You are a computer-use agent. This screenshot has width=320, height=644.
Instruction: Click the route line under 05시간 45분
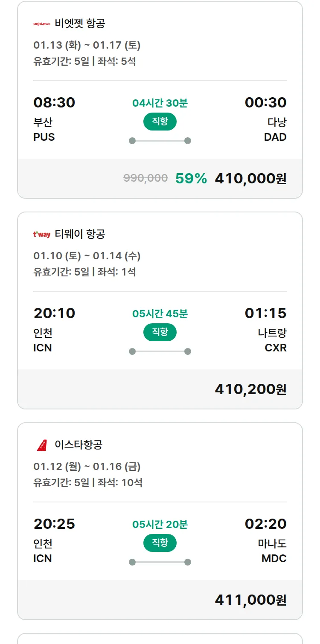160,351
